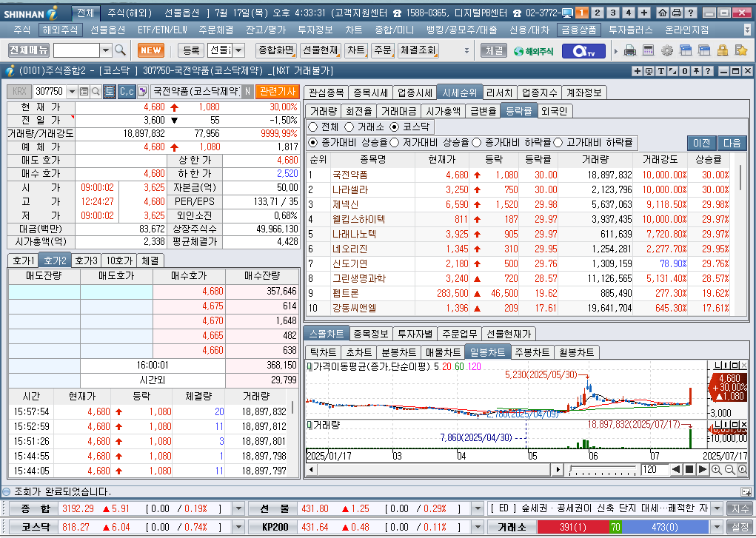Click the top title bar printer icon
The width and height of the screenshot is (756, 538).
pos(677,13)
